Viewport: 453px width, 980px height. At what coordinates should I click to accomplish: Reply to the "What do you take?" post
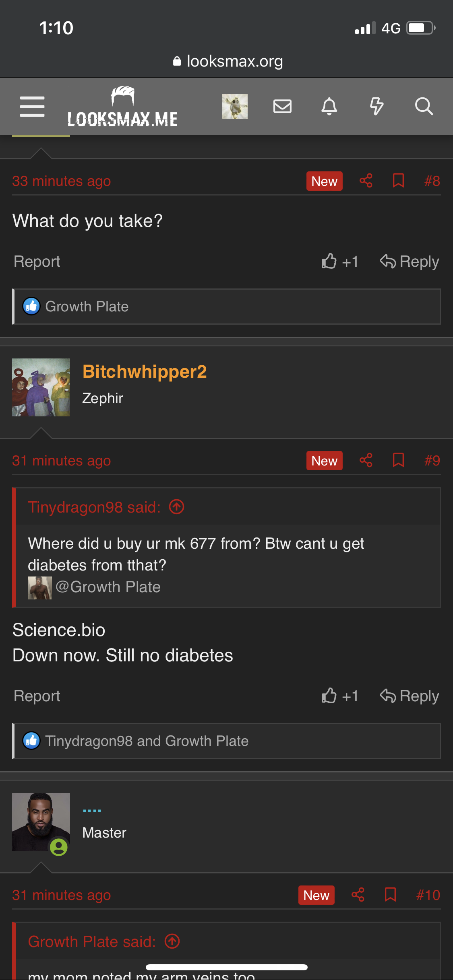pos(409,261)
